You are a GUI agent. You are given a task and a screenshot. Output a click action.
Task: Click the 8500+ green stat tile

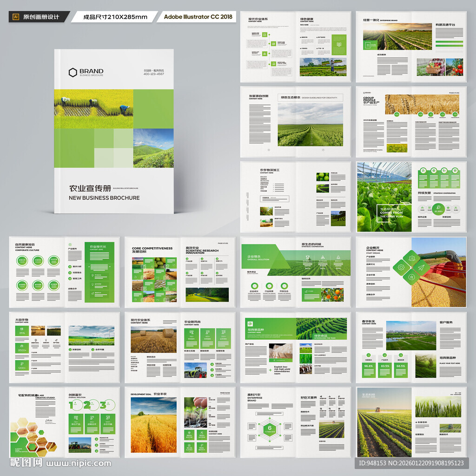[22, 348]
